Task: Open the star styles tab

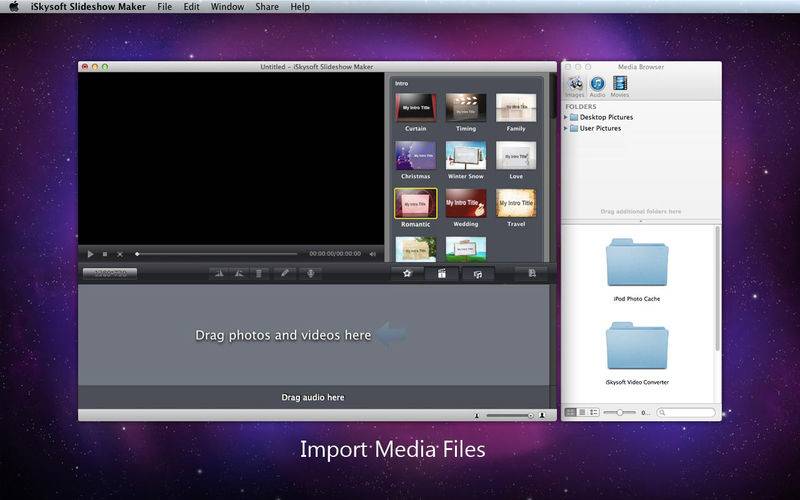Action: click(x=407, y=273)
